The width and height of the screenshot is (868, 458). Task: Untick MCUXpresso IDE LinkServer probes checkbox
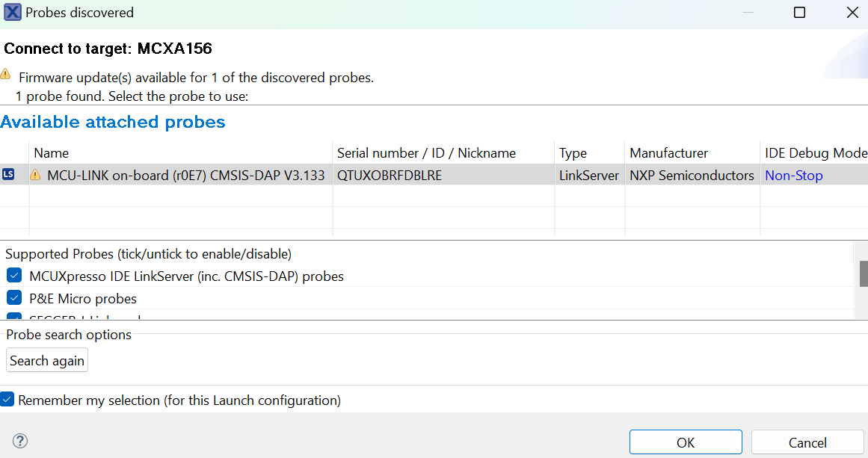tap(14, 276)
